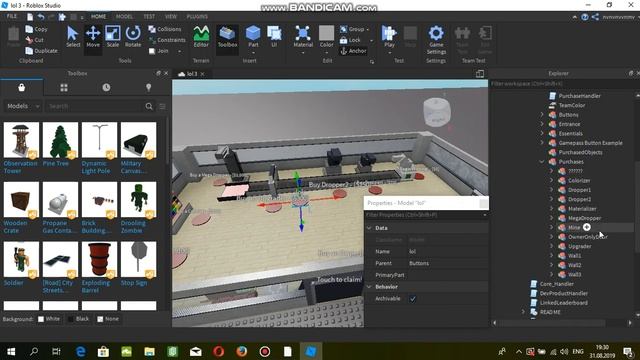The height and width of the screenshot is (360, 640).
Task: Toggle the Archivable checkbox
Action: click(x=413, y=299)
